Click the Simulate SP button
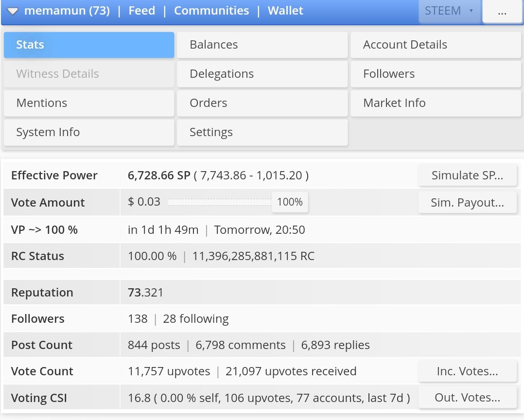This screenshot has height=420, width=524. (467, 175)
